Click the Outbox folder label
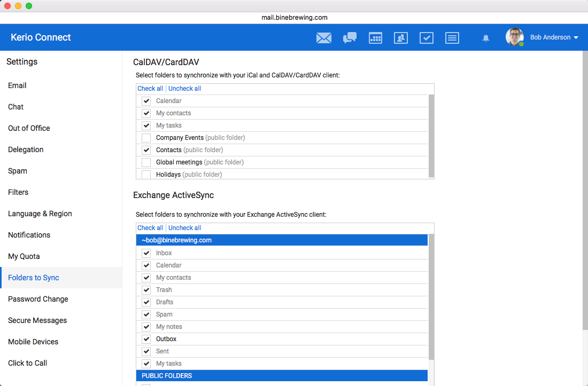 (166, 339)
